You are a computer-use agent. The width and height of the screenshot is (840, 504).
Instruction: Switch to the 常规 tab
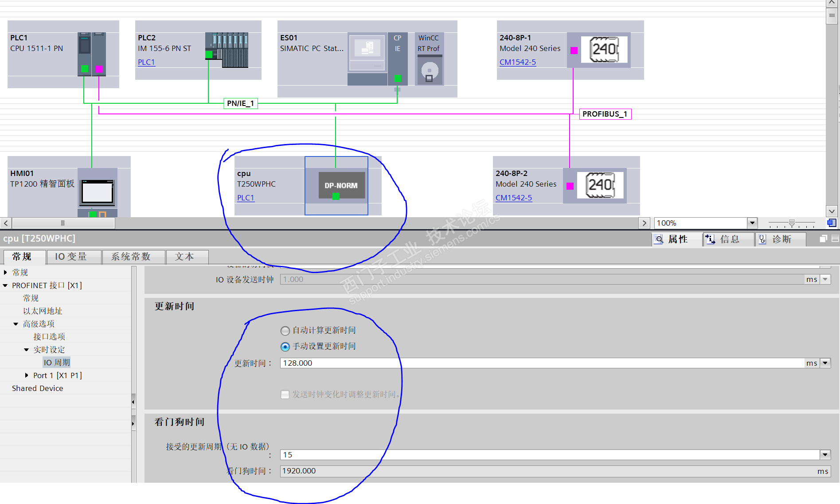click(24, 257)
